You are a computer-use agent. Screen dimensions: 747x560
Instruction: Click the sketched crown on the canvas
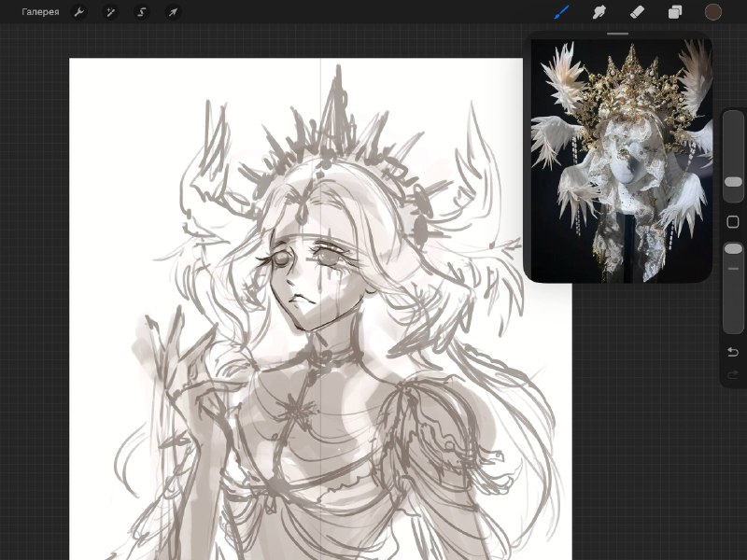(333, 143)
